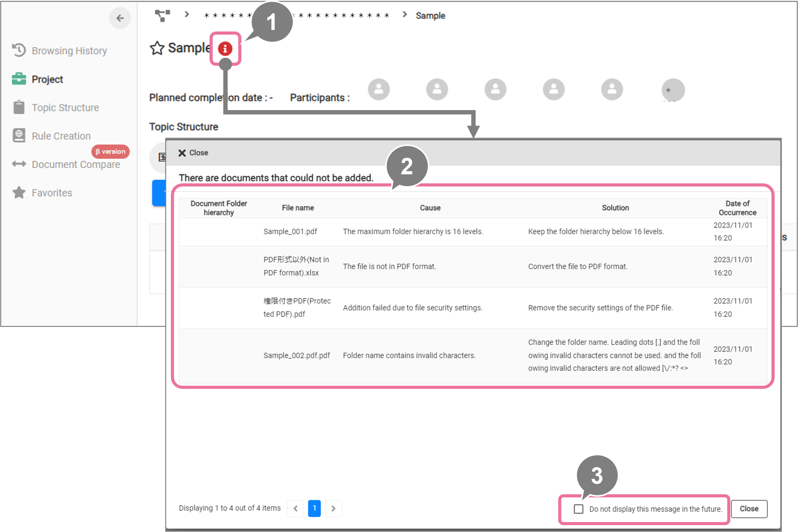Open Favorites in the sidebar
The image size is (798, 532).
pos(51,193)
